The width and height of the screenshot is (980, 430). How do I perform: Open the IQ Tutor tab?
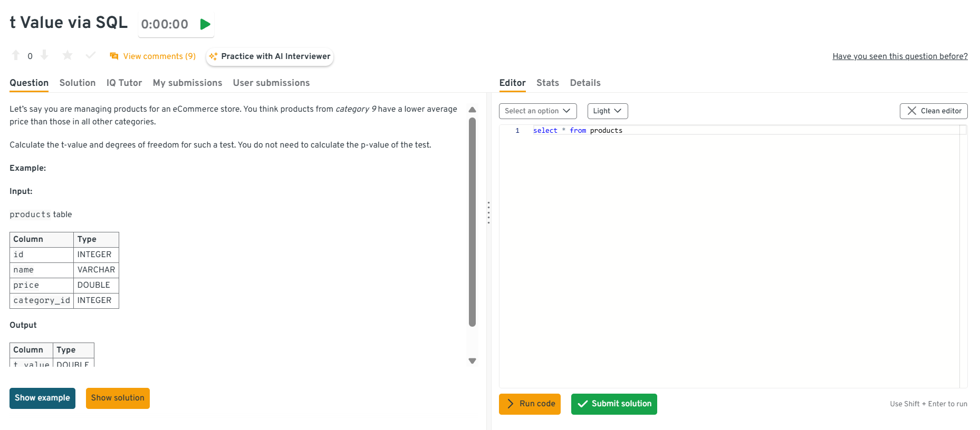[124, 83]
